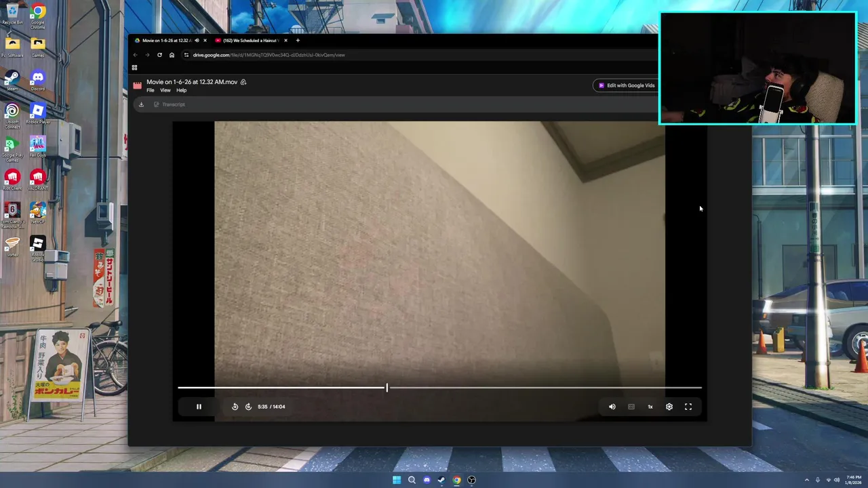Open Recycle Bin on desktop
Screen dimensions: 868x488
coord(12,14)
